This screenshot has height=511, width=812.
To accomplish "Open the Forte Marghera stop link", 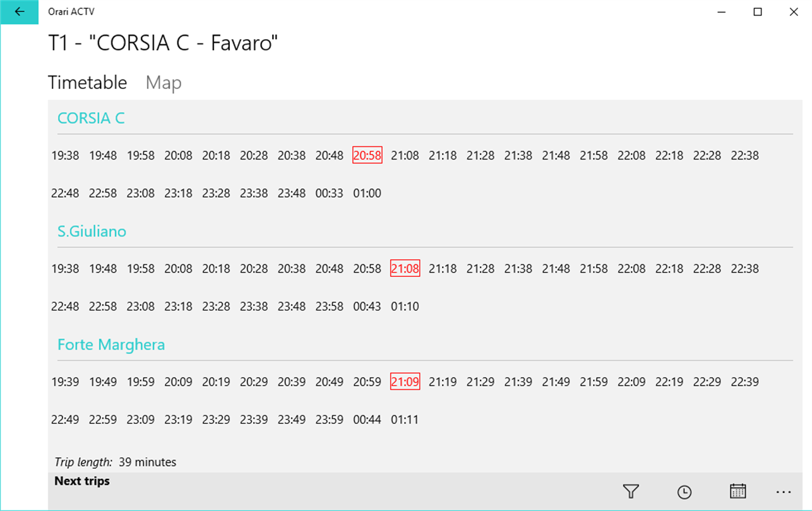I will [111, 344].
